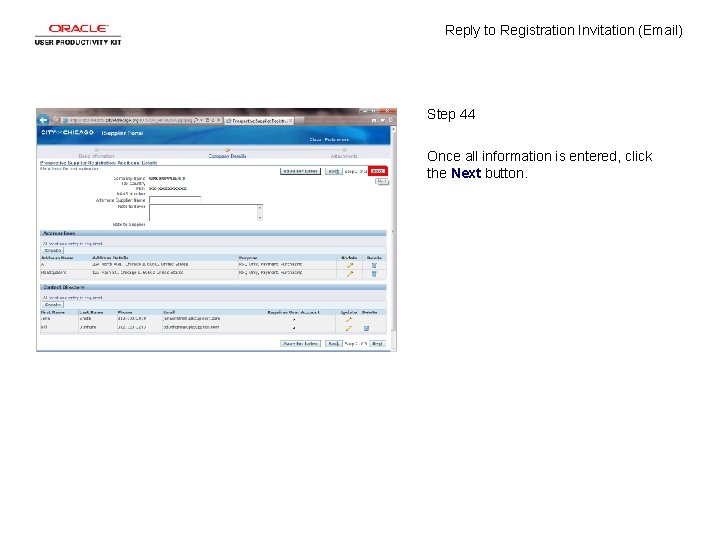
Task: Click the Update pencil for address A
Action: coord(350,265)
